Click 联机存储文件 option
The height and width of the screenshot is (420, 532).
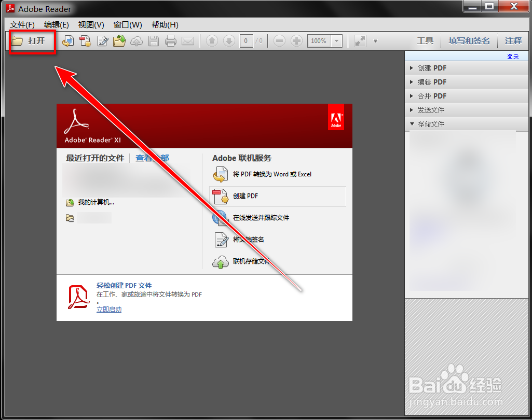(x=251, y=261)
